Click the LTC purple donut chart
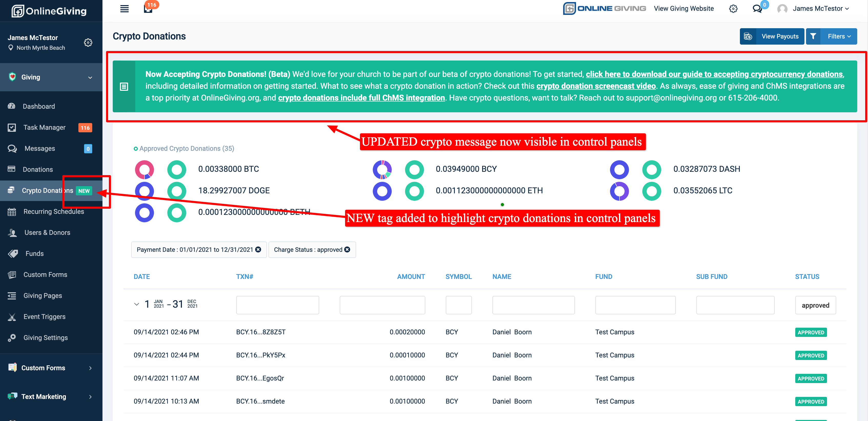The width and height of the screenshot is (868, 421). click(619, 191)
